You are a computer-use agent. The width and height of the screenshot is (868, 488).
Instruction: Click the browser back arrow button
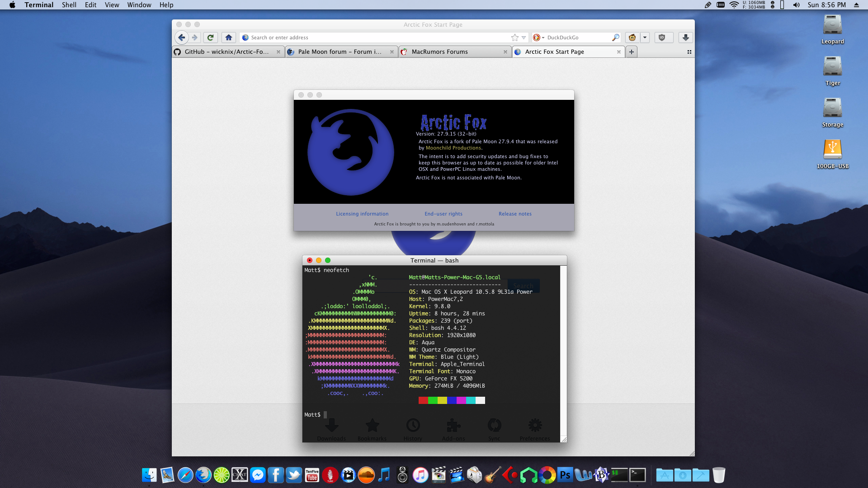181,38
